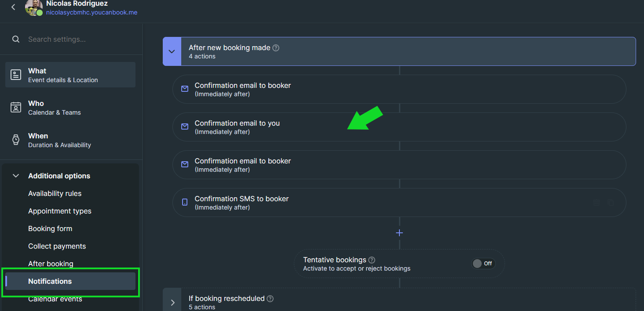The height and width of the screenshot is (311, 644).
Task: Click the watch icon beside When
Action: (16, 140)
